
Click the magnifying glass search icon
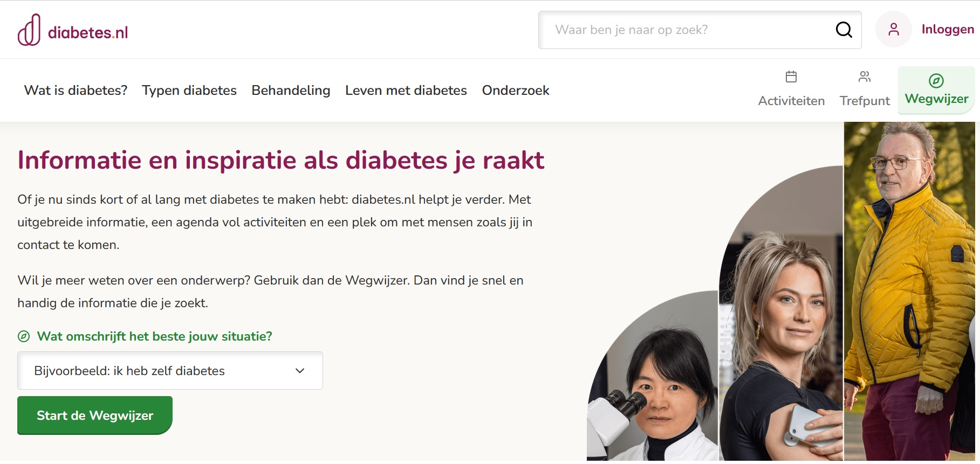pyautogui.click(x=844, y=30)
